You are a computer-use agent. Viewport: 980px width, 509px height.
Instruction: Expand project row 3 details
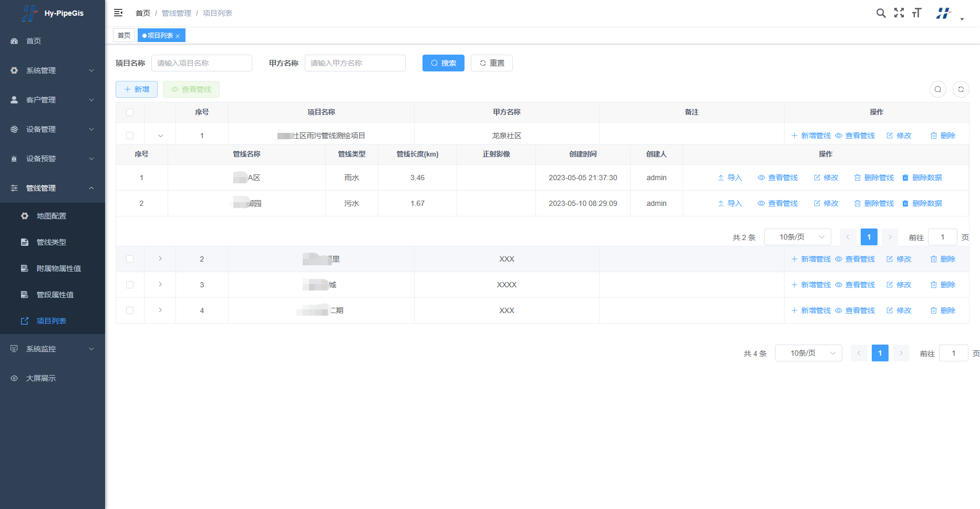[160, 285]
